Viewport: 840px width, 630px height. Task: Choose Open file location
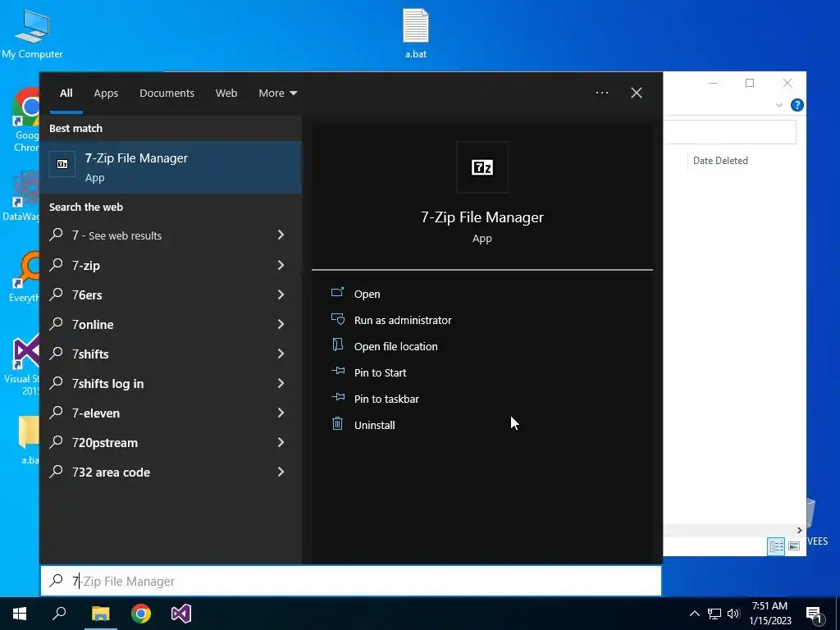click(x=396, y=347)
